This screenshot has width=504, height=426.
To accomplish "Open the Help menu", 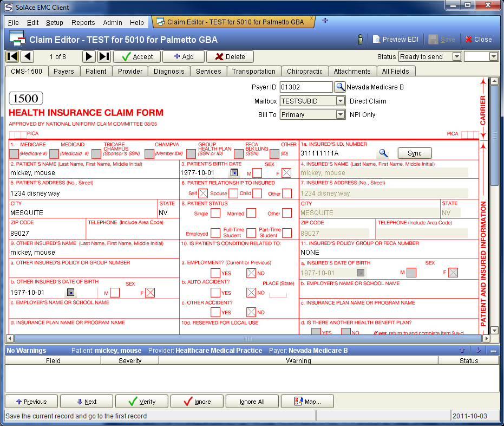I will click(x=137, y=23).
